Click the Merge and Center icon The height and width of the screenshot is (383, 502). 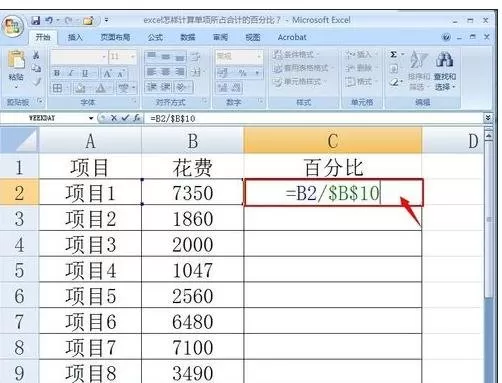pos(196,72)
